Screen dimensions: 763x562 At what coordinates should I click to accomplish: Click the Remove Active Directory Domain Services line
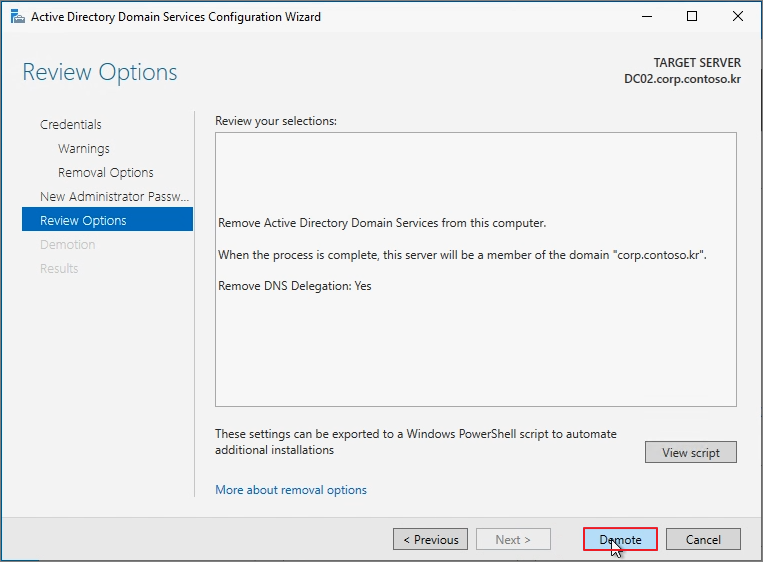click(382, 223)
